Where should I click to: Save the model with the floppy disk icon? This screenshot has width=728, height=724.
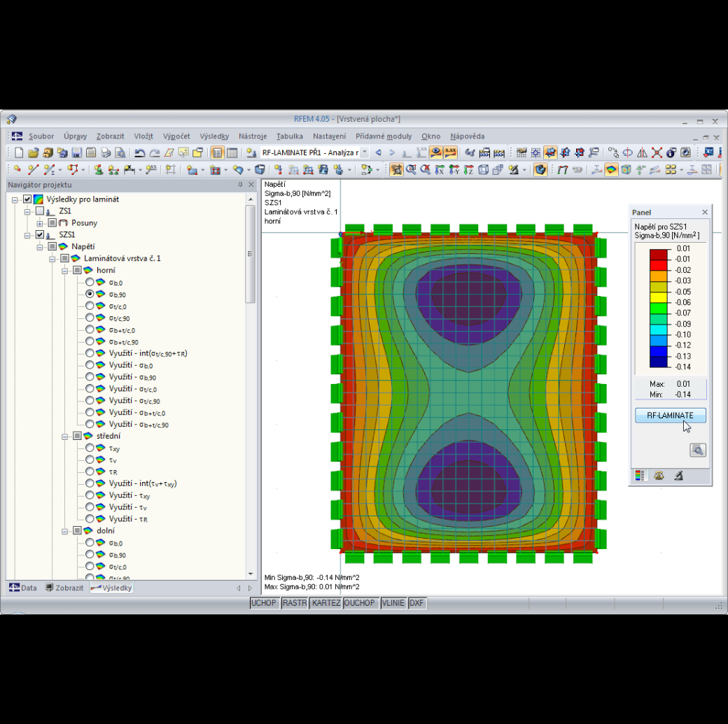(x=77, y=152)
